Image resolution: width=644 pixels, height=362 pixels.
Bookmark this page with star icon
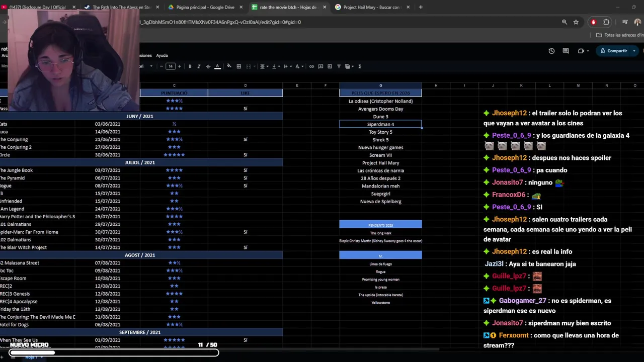(576, 22)
